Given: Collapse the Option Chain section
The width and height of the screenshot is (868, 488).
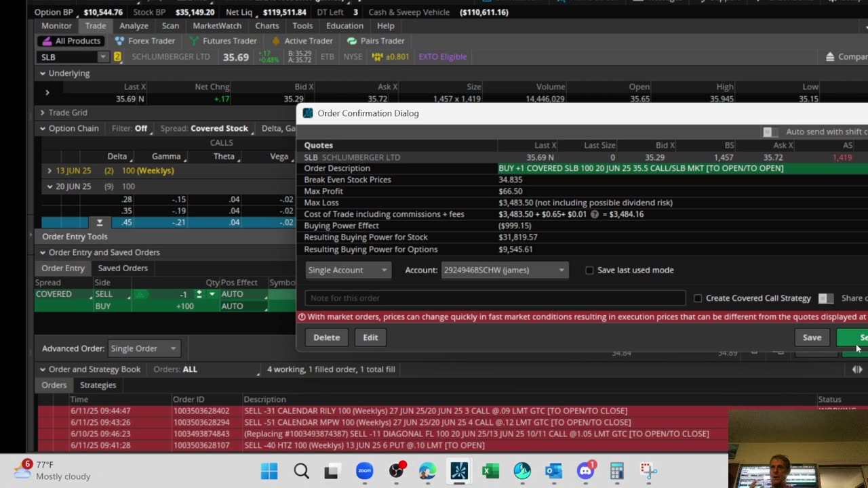Looking at the screenshot, I should (x=43, y=129).
